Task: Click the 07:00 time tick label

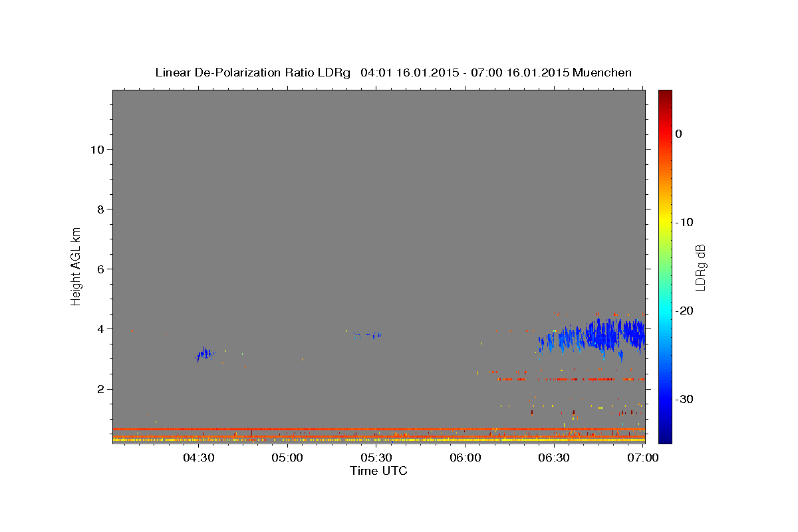Action: click(642, 458)
